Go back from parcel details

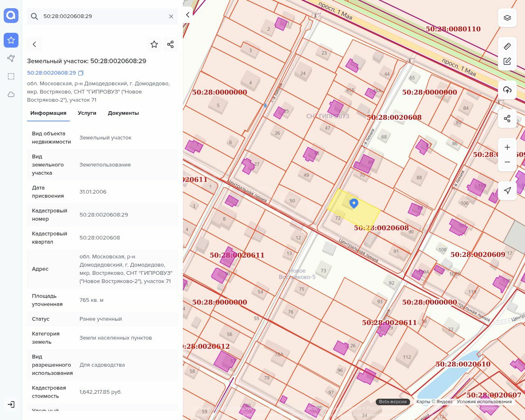pos(34,44)
